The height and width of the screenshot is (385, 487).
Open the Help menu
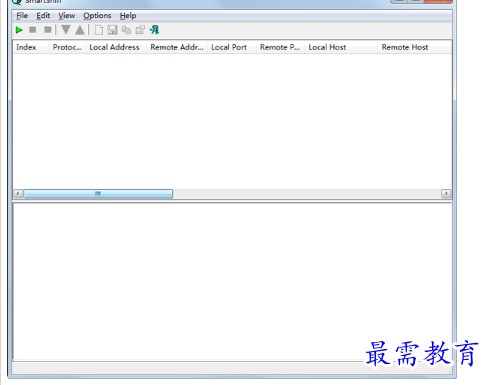[128, 16]
